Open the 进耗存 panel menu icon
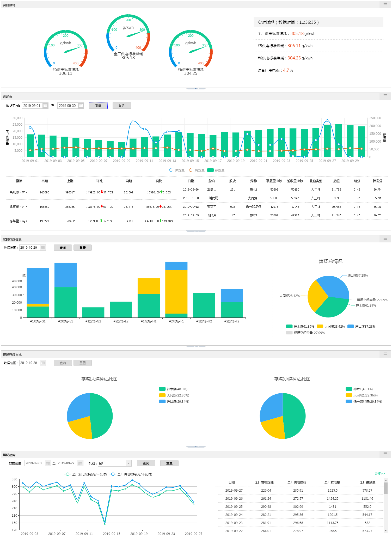The width and height of the screenshot is (392, 538). click(385, 96)
